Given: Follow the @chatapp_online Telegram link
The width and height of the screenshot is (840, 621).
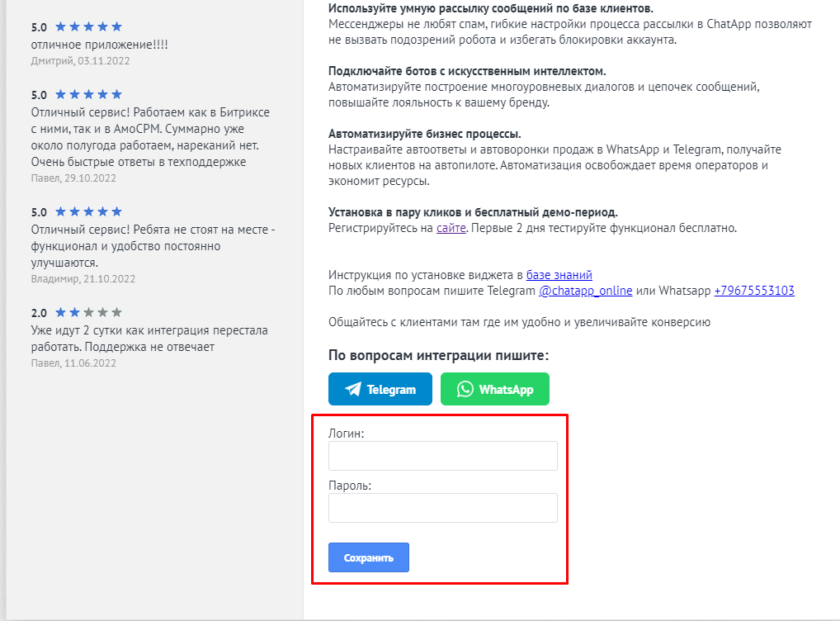Looking at the screenshot, I should [x=585, y=291].
